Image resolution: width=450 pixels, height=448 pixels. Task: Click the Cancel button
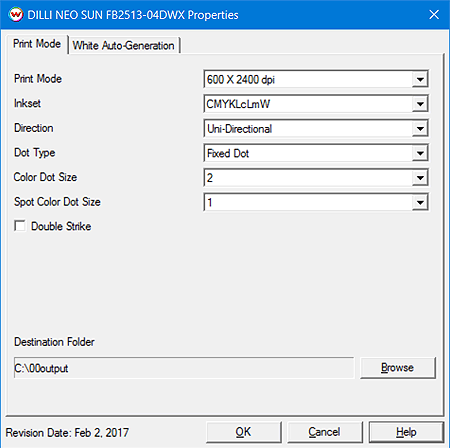[325, 432]
